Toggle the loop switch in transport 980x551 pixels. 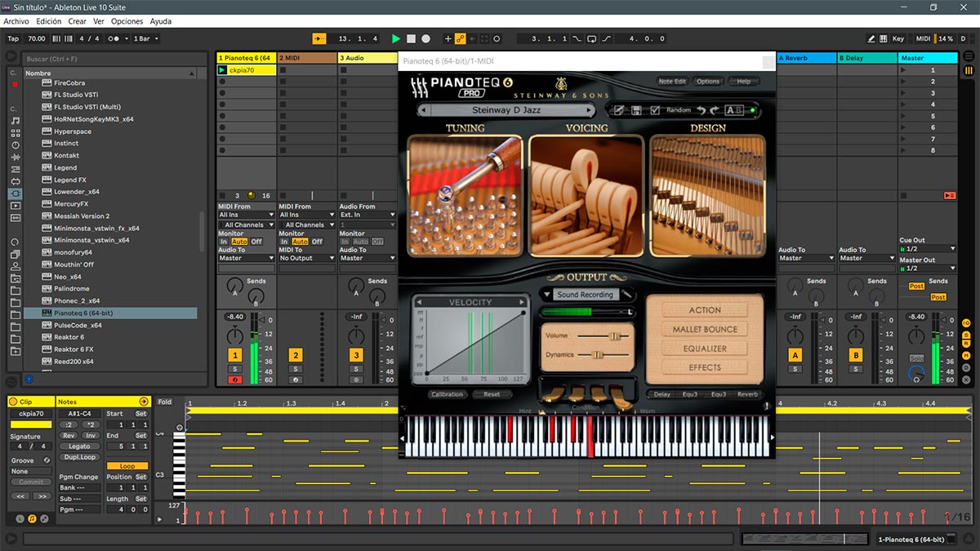pyautogui.click(x=592, y=38)
